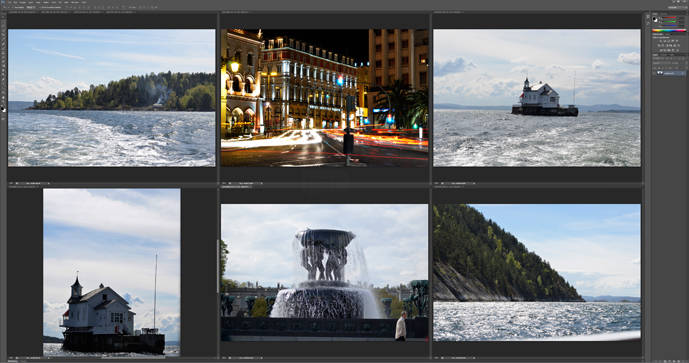The image size is (689, 363).
Task: Toggle Quick Mask mode icon in toolbar
Action: (x=4, y=118)
